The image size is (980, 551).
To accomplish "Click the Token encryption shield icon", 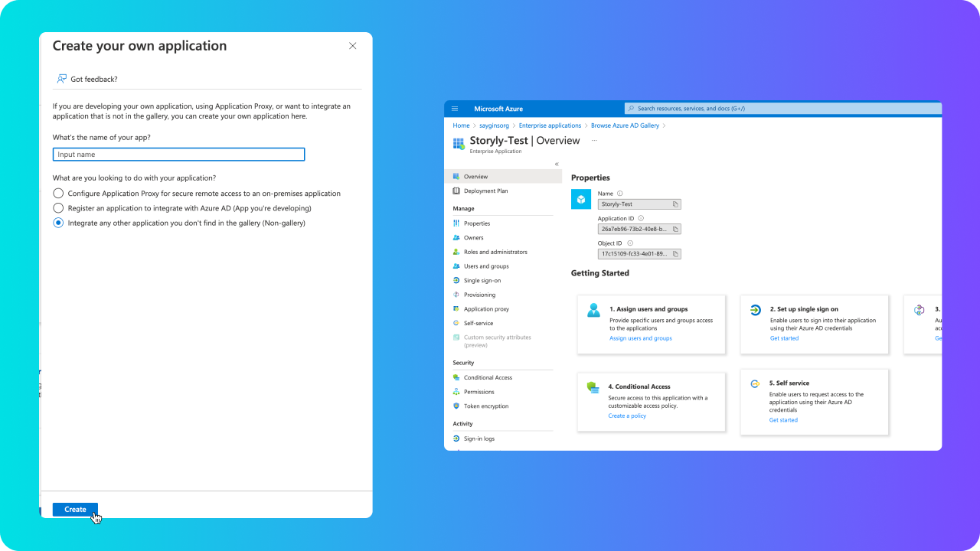I will click(x=456, y=406).
